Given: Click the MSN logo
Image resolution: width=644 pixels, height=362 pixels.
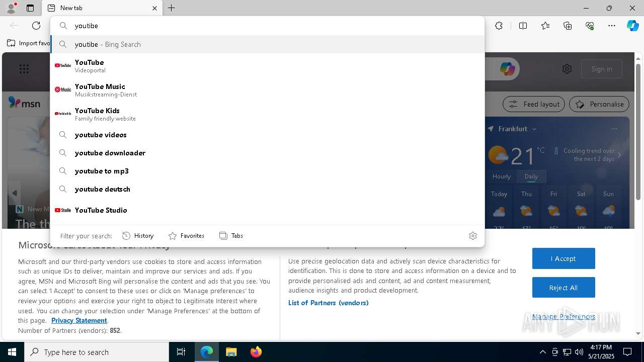Looking at the screenshot, I should (x=24, y=103).
